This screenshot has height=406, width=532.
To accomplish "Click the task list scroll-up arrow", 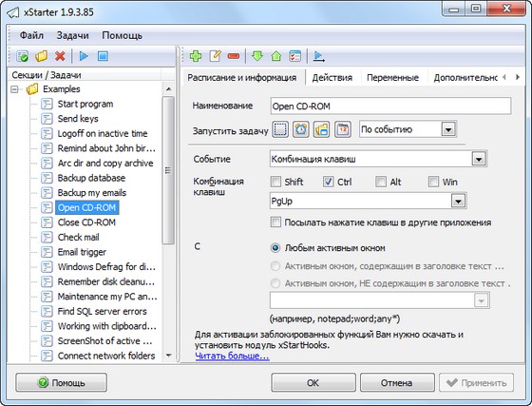I will click(168, 89).
